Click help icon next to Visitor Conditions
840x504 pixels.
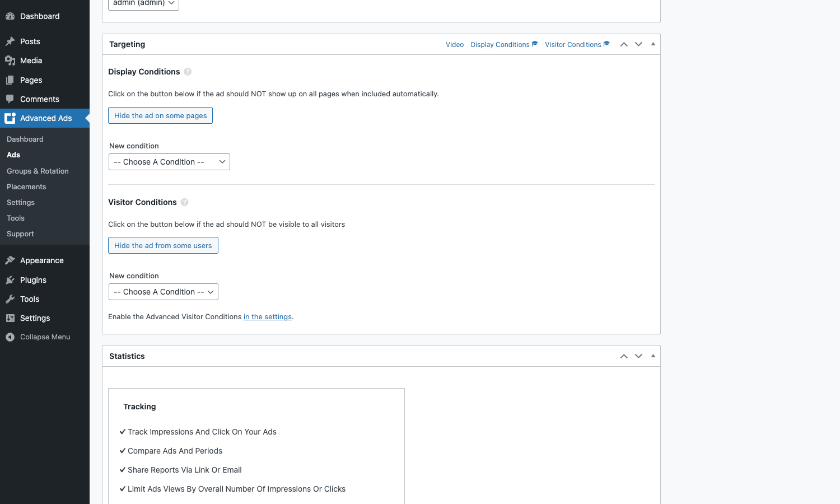tap(184, 202)
